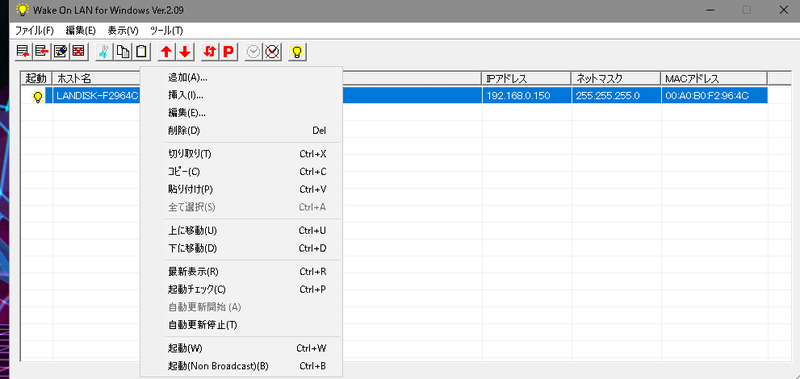
Task: Choose 追加(A)... from context menu
Action: pos(241,78)
